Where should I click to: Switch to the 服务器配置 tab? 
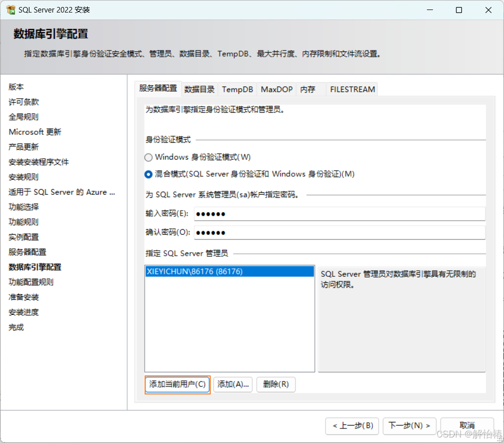tap(158, 89)
